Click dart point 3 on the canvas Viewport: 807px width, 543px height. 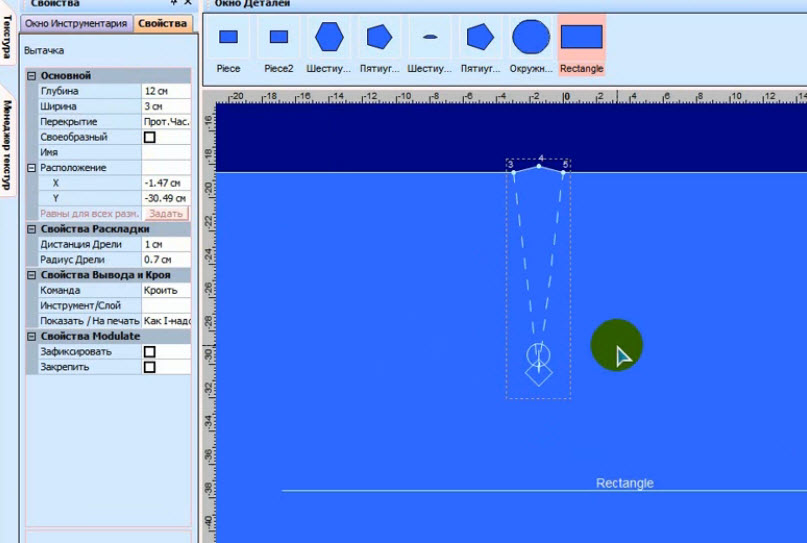[514, 172]
